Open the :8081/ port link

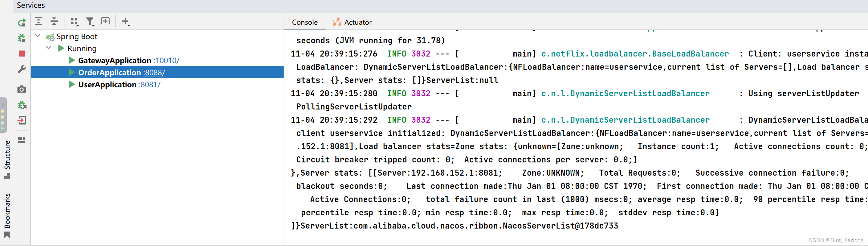coord(150,85)
